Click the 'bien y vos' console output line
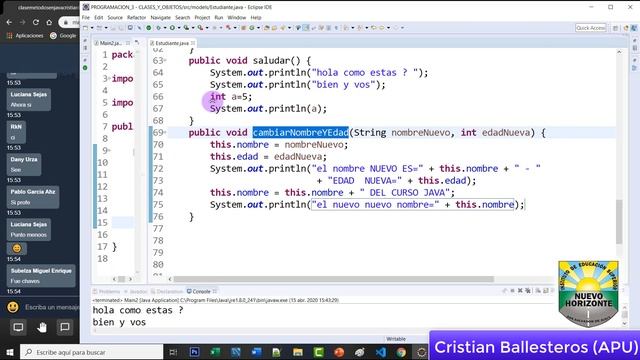 119,322
